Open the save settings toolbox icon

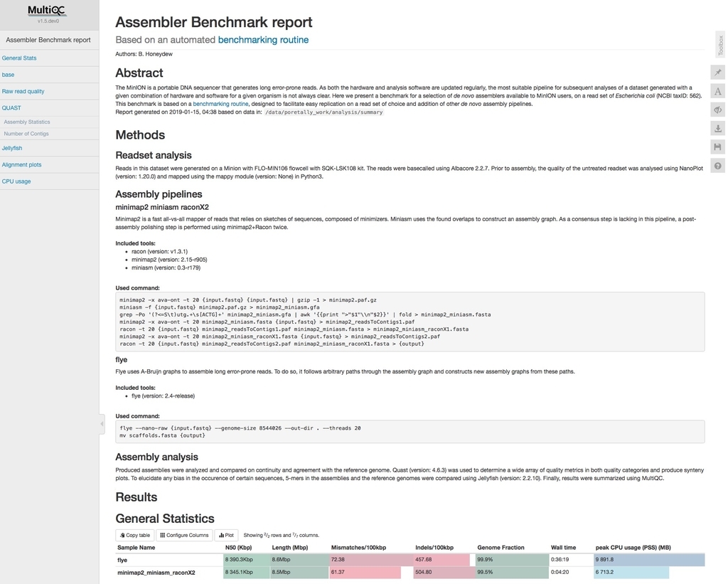tap(718, 147)
